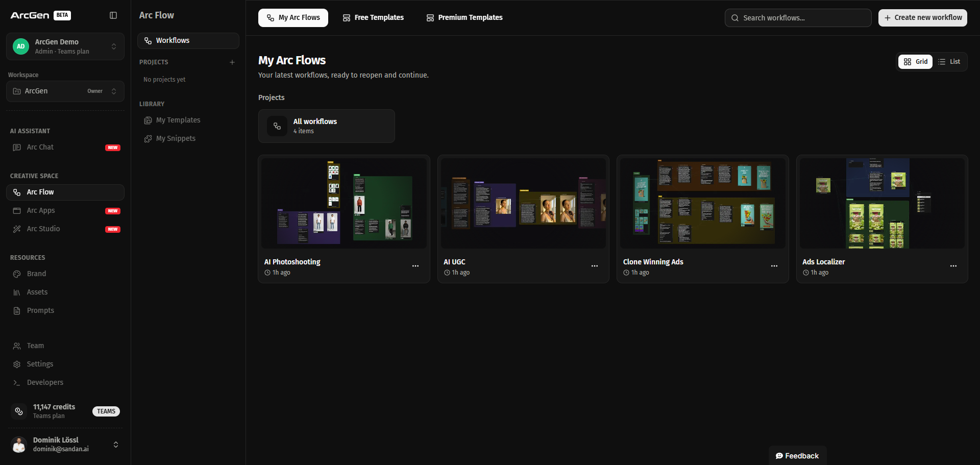This screenshot has height=465, width=980.
Task: Select Workflows in the Arc Flow panel
Action: click(x=188, y=41)
